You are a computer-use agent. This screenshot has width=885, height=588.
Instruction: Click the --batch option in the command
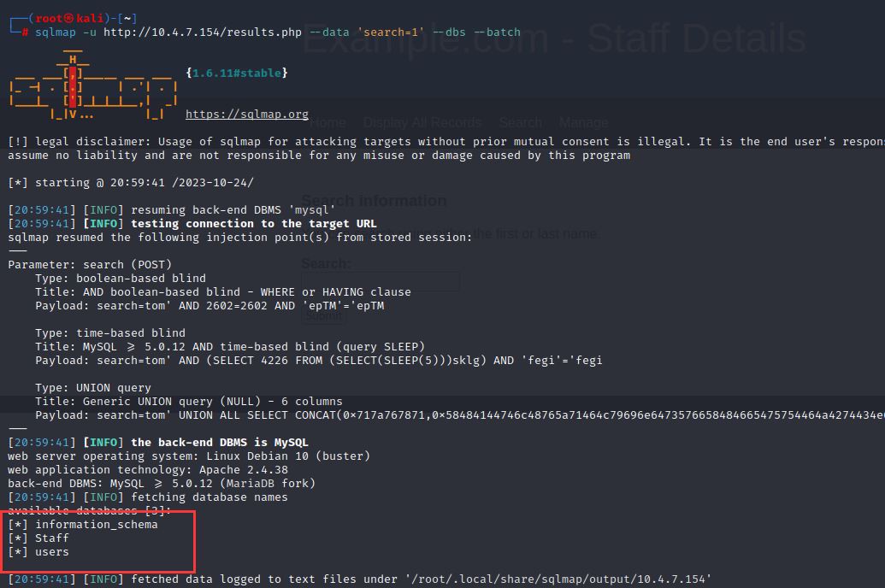[x=497, y=32]
